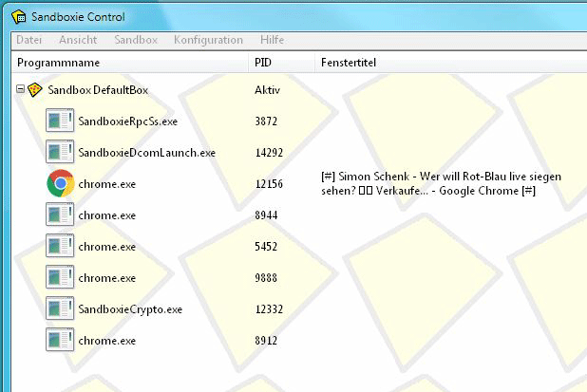The width and height of the screenshot is (587, 392).
Task: Select the SandboxieCrypto.exe entry
Action: [x=130, y=309]
